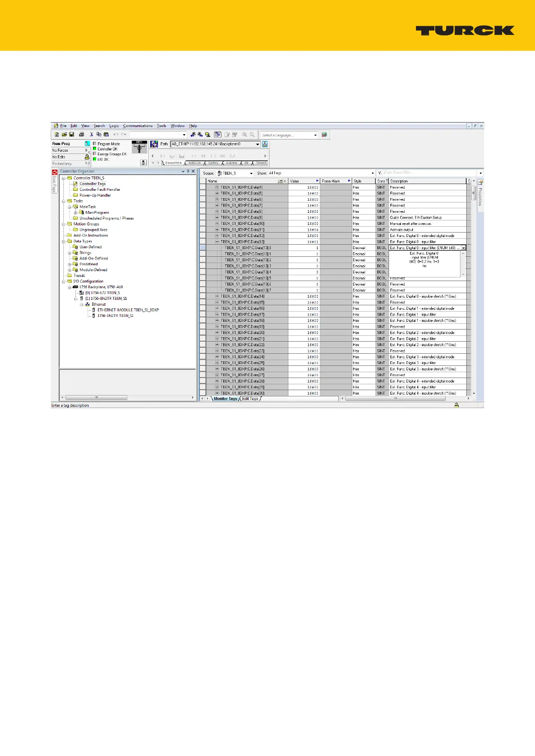Click the RSWho browse icon next to Path field
The height and width of the screenshot is (756, 535).
(x=265, y=144)
